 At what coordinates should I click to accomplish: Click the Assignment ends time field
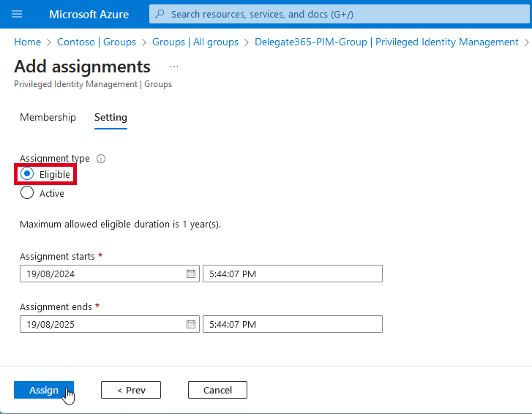coord(292,324)
